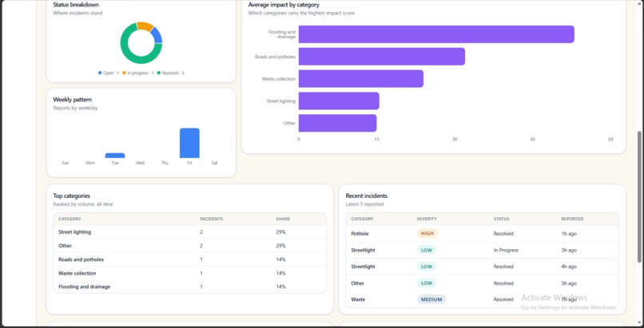Click the 29% share for Street lighting

tap(280, 232)
